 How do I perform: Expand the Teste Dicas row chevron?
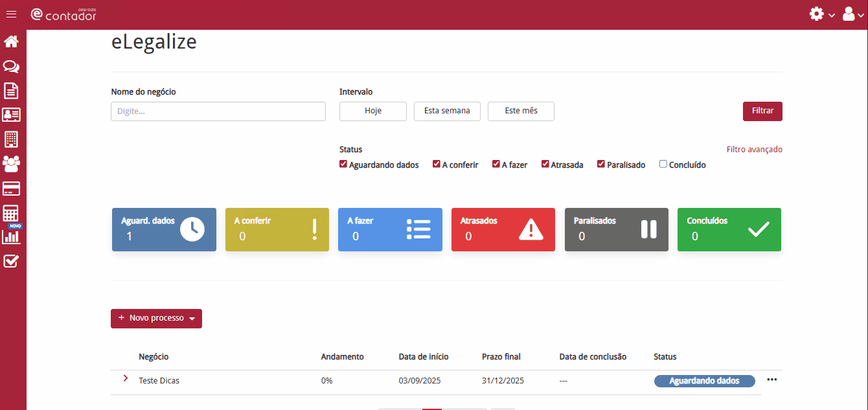click(x=126, y=378)
